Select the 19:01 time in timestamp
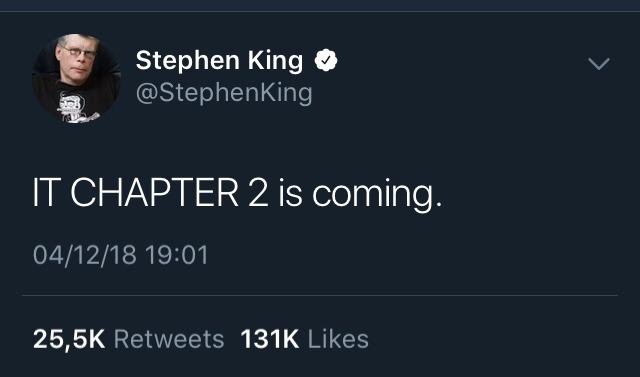This screenshot has height=377, width=640. point(176,255)
